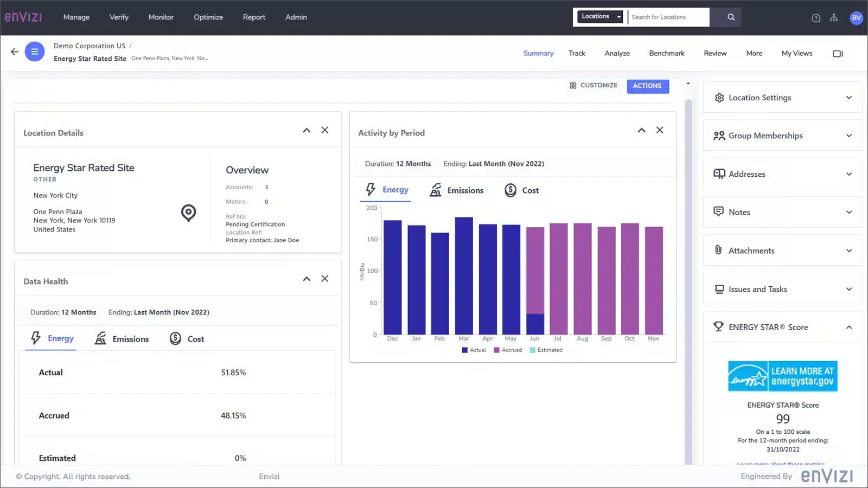Select Emissions tab in Activity by Period
Screen dimensions: 868x488
(x=457, y=190)
